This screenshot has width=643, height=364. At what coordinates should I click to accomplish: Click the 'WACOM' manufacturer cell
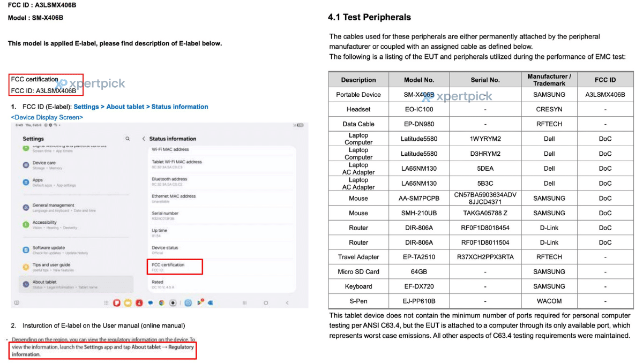pyautogui.click(x=549, y=301)
